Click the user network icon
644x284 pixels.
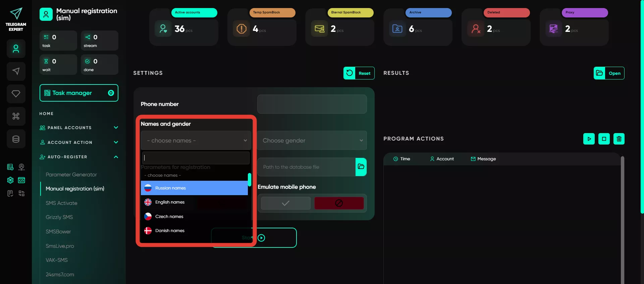[x=21, y=167]
